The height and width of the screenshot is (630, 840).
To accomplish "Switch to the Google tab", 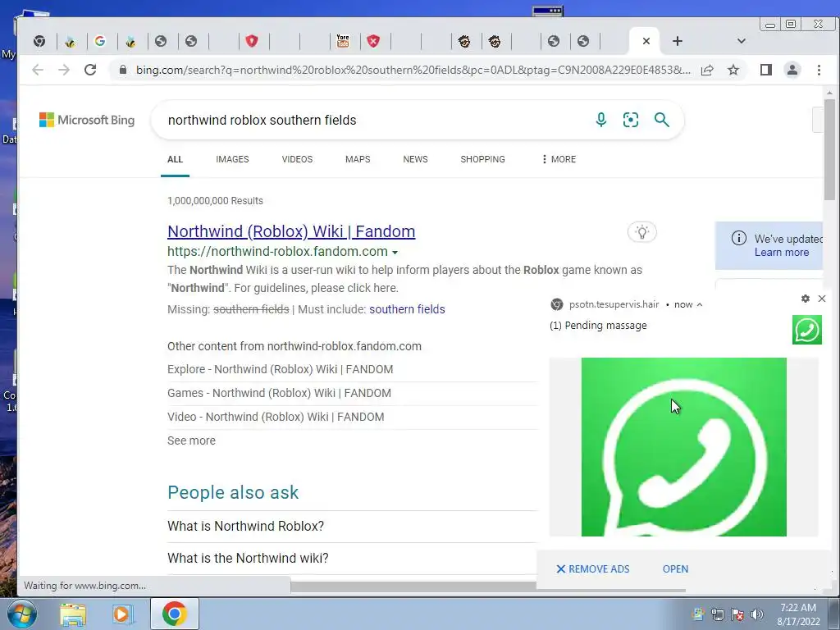I will (x=99, y=41).
